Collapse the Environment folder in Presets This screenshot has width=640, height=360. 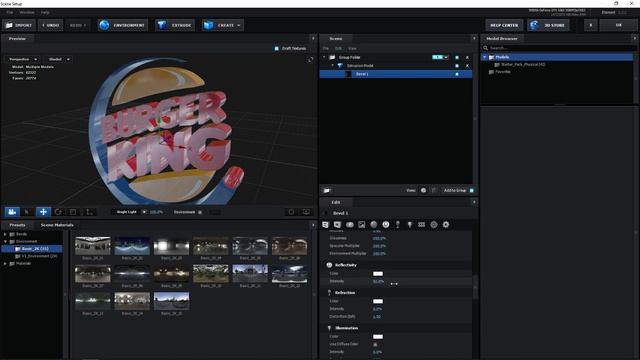coord(5,242)
